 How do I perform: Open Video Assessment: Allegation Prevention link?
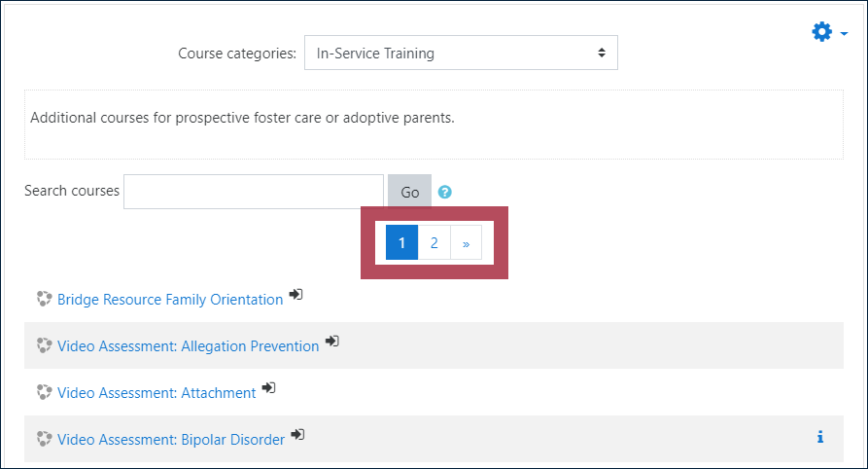tap(189, 346)
